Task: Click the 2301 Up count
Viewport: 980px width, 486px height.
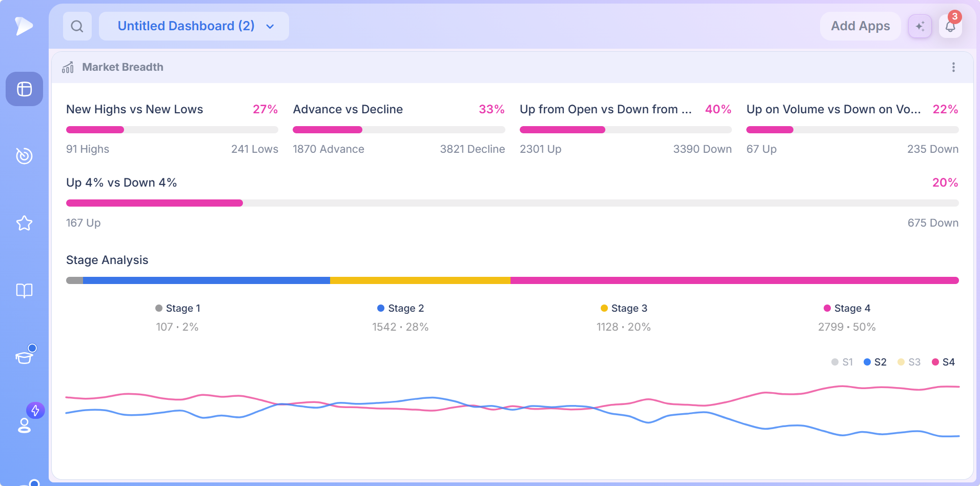Action: click(x=541, y=149)
